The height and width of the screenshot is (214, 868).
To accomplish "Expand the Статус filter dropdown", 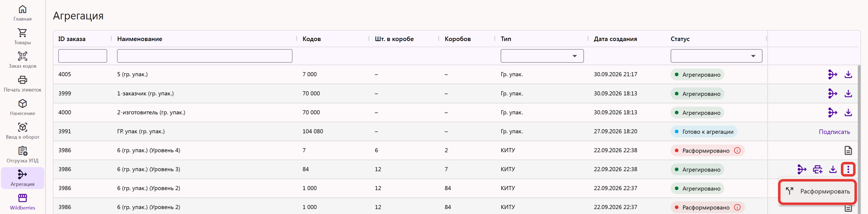I will click(716, 56).
